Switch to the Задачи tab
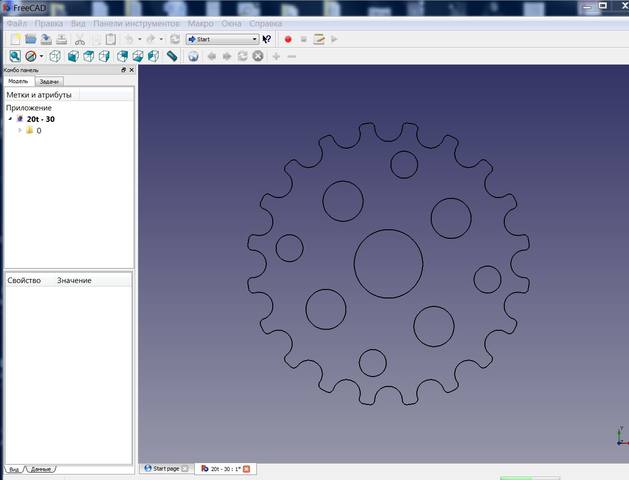The image size is (629, 480). pos(49,82)
